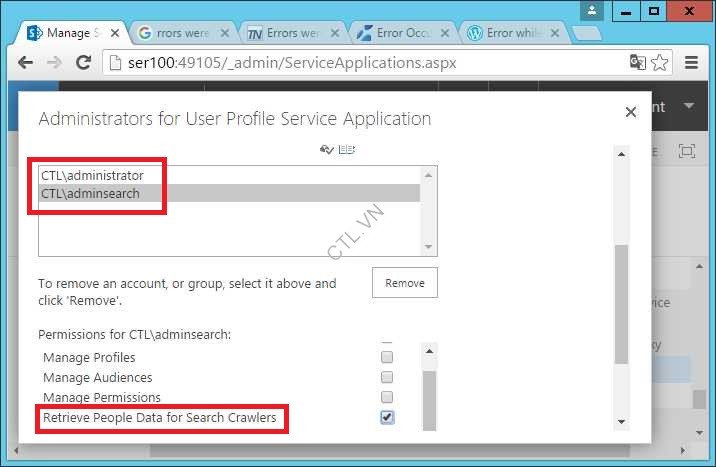Switch to the Google search tab

[x=174, y=33]
